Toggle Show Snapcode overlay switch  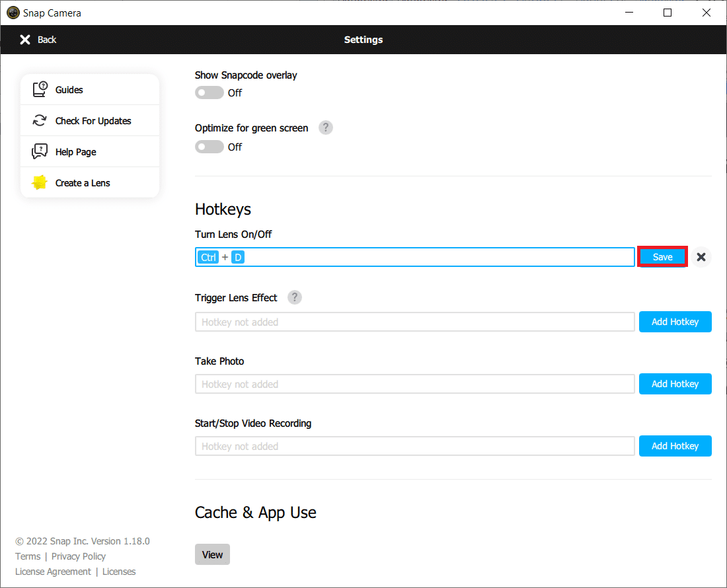[x=210, y=93]
